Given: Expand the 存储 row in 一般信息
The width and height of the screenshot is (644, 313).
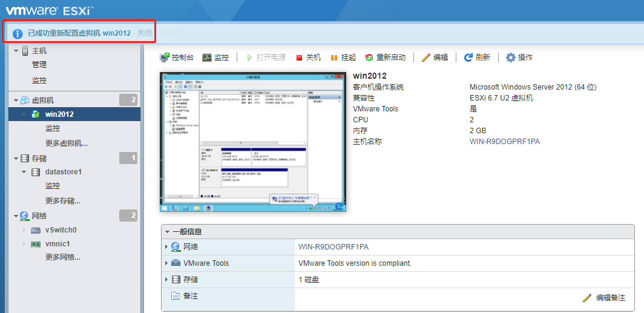Looking at the screenshot, I should tap(166, 280).
